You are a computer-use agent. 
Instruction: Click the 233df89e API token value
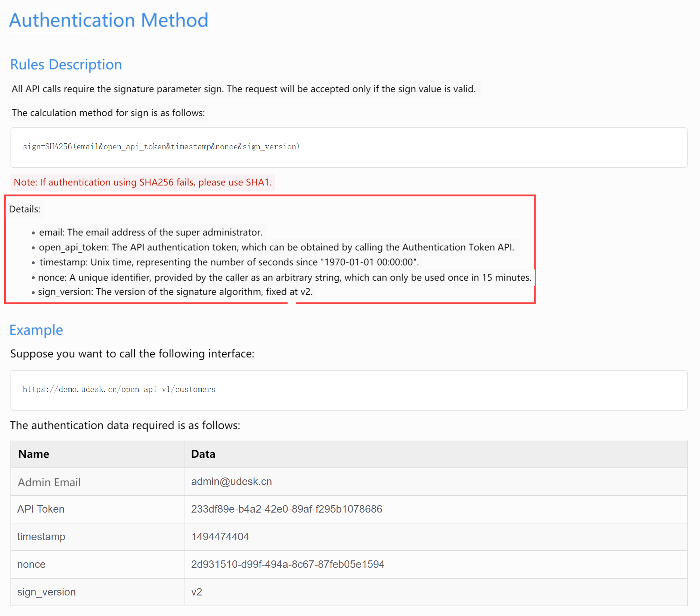pos(286,509)
